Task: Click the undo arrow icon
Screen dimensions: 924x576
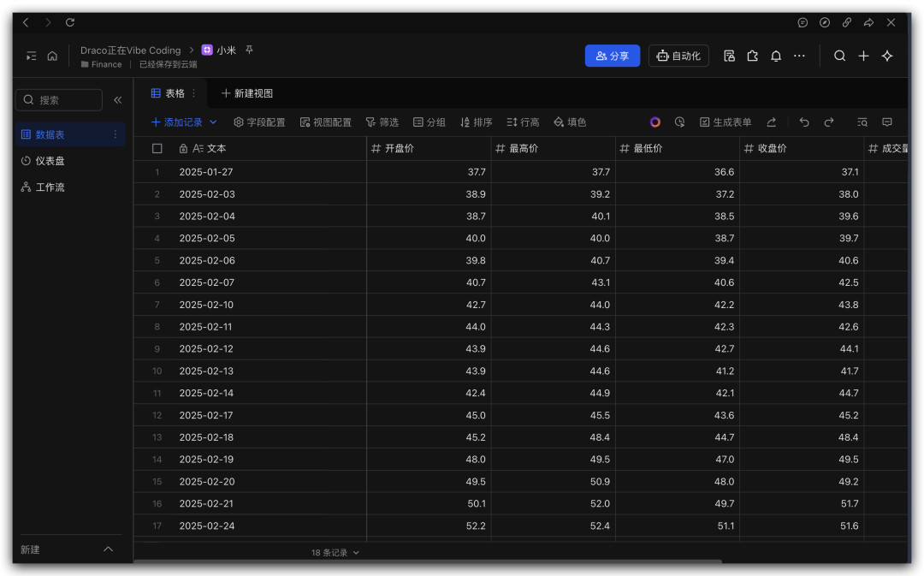Action: pyautogui.click(x=804, y=122)
